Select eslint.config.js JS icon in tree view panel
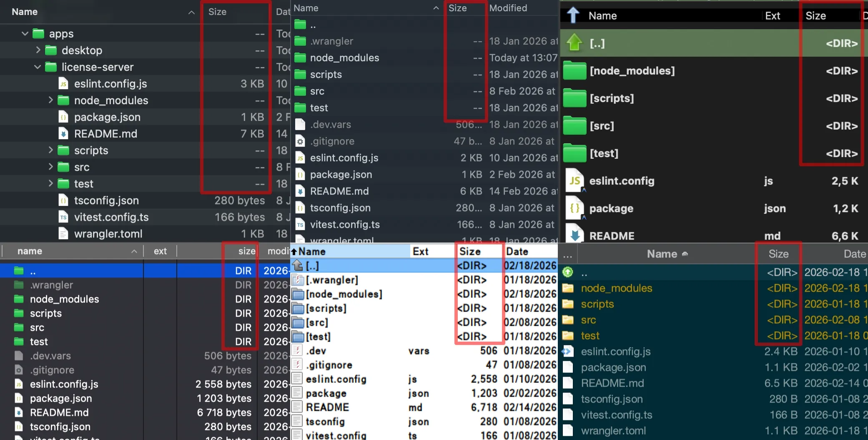 pyautogui.click(x=63, y=84)
